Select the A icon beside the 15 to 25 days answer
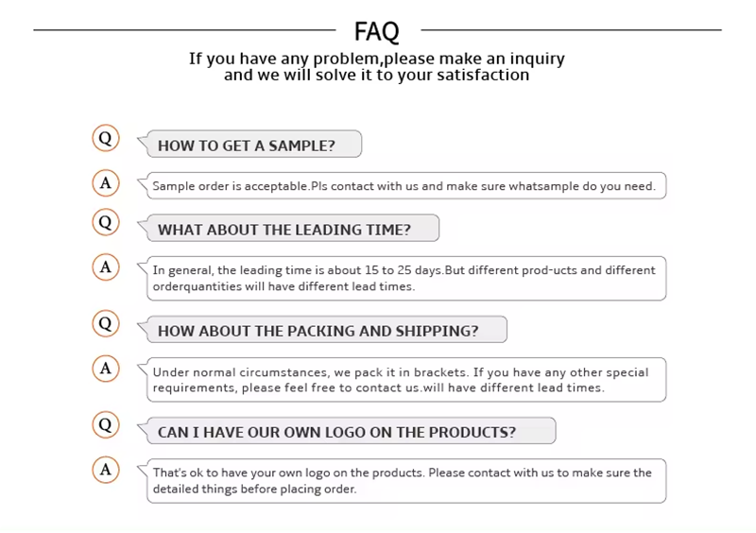Image resolution: width=756 pixels, height=533 pixels. point(105,267)
